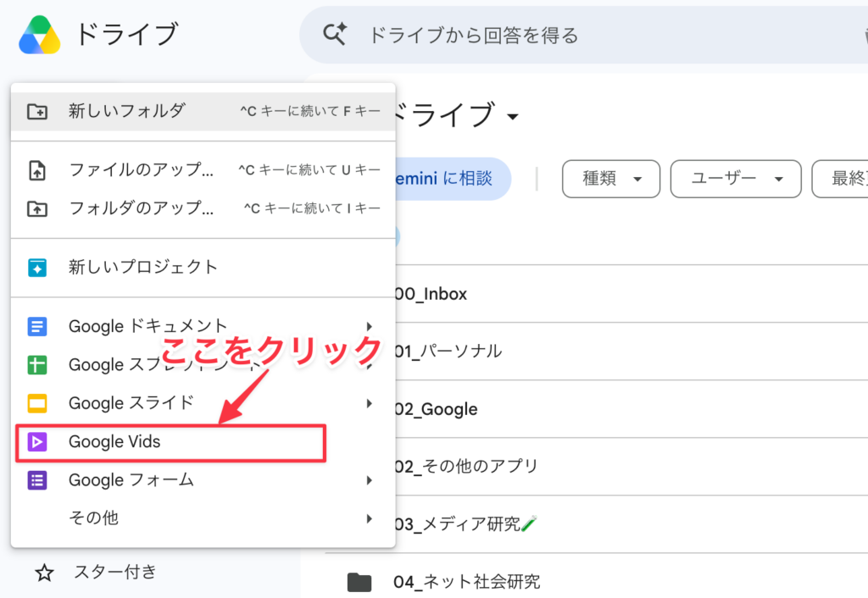Click the new folder icon in menu
Viewport: 868px width, 598px height.
(37, 111)
